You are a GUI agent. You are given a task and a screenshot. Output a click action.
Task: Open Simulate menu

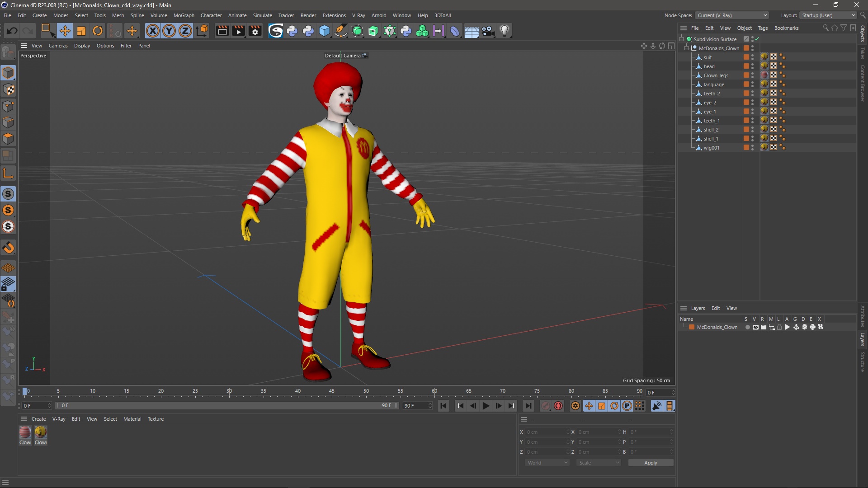(x=262, y=15)
